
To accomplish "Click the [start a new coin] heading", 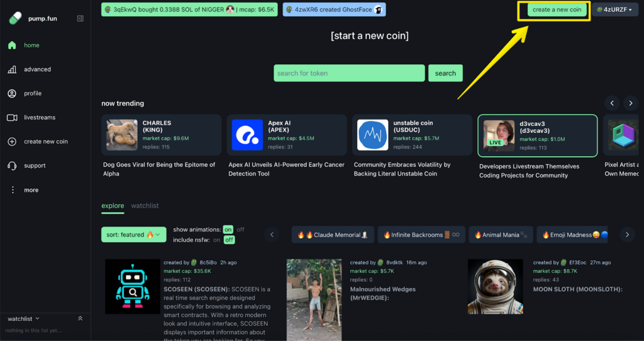I will tap(370, 36).
